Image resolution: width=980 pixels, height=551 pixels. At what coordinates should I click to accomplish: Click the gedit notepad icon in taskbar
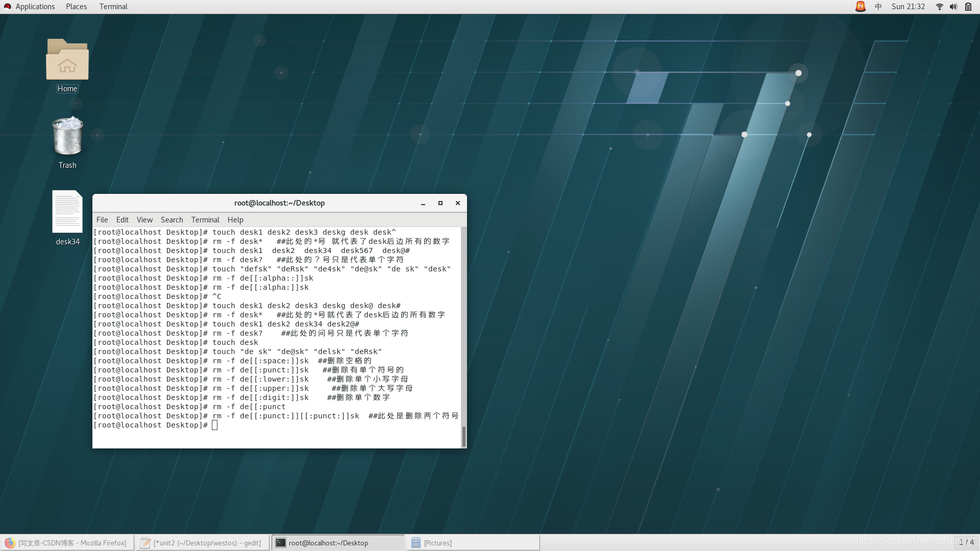[x=145, y=543]
